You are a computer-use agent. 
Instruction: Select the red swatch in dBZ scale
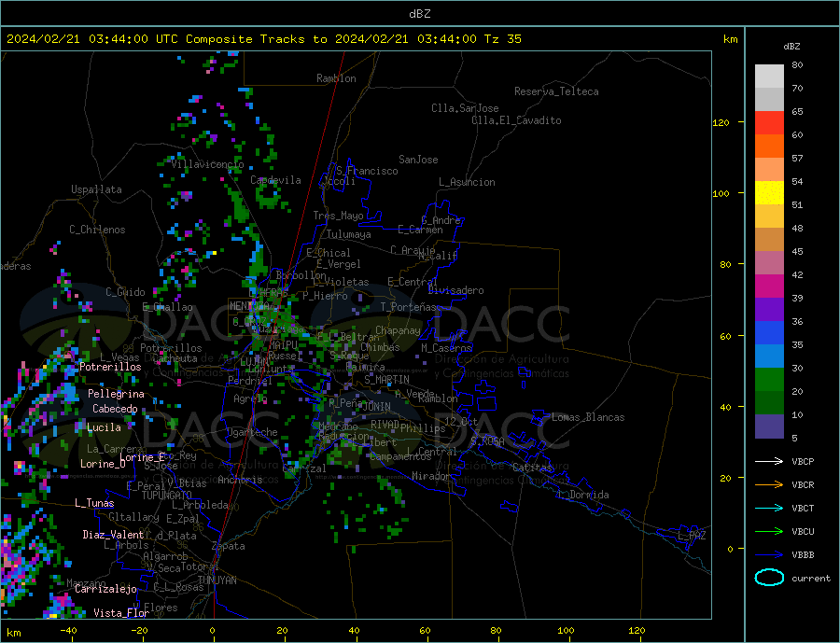coord(769,122)
